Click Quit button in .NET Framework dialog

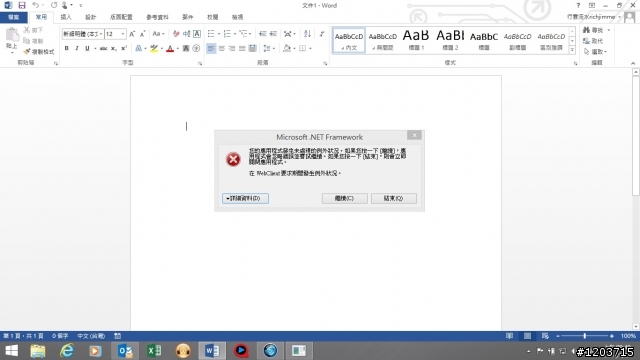tap(393, 198)
